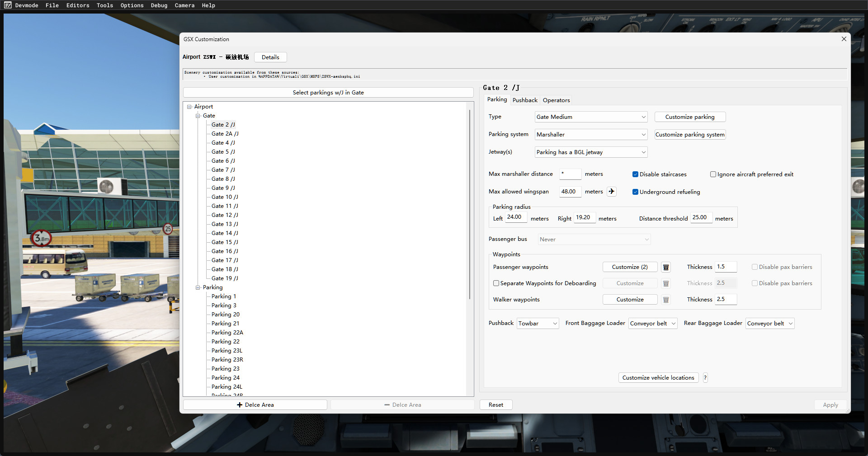This screenshot has height=456, width=868.
Task: Select Parking 20 in tree
Action: click(226, 315)
